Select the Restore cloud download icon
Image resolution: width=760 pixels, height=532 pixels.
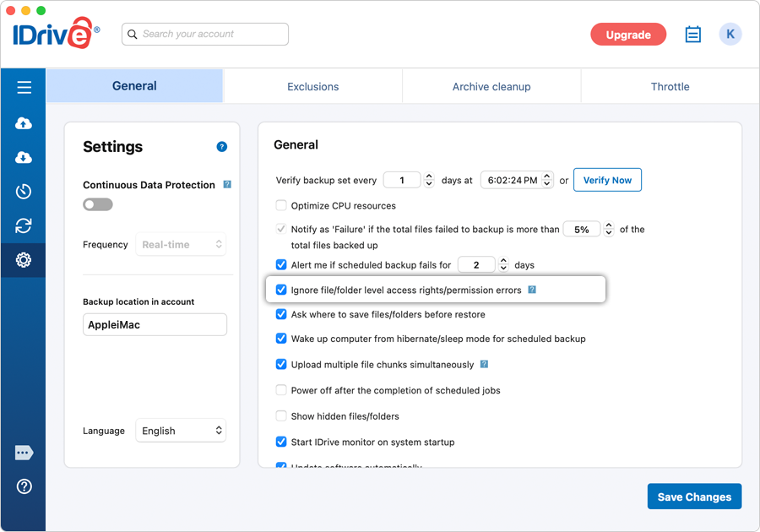[x=23, y=157]
